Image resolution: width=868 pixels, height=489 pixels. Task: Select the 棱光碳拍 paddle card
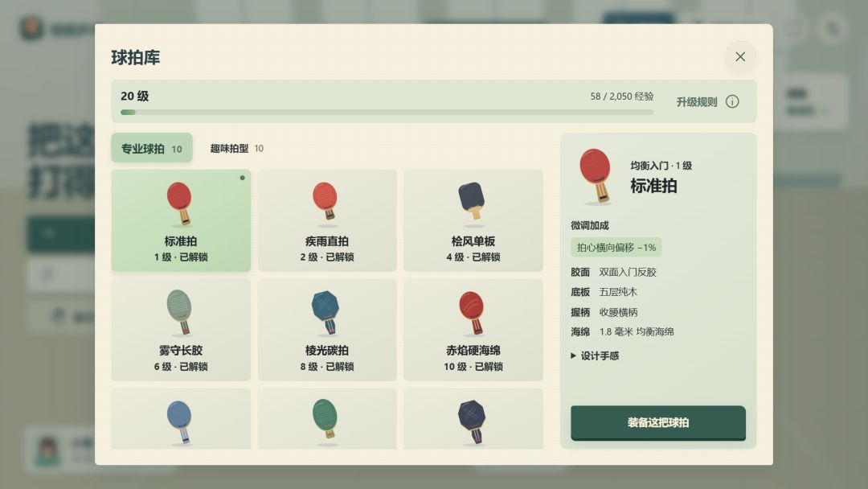(326, 330)
